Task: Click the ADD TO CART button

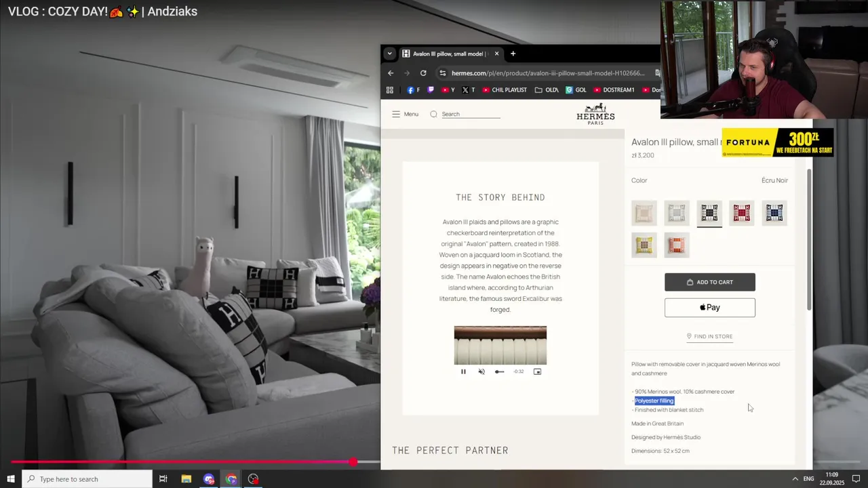Action: 709,282
